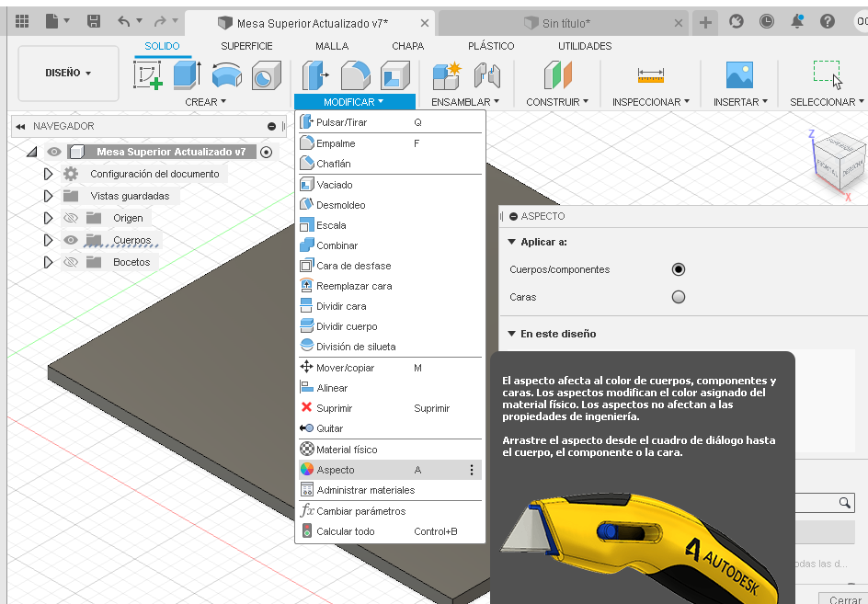Hide the Cuerpos folder
868x604 pixels.
click(71, 240)
